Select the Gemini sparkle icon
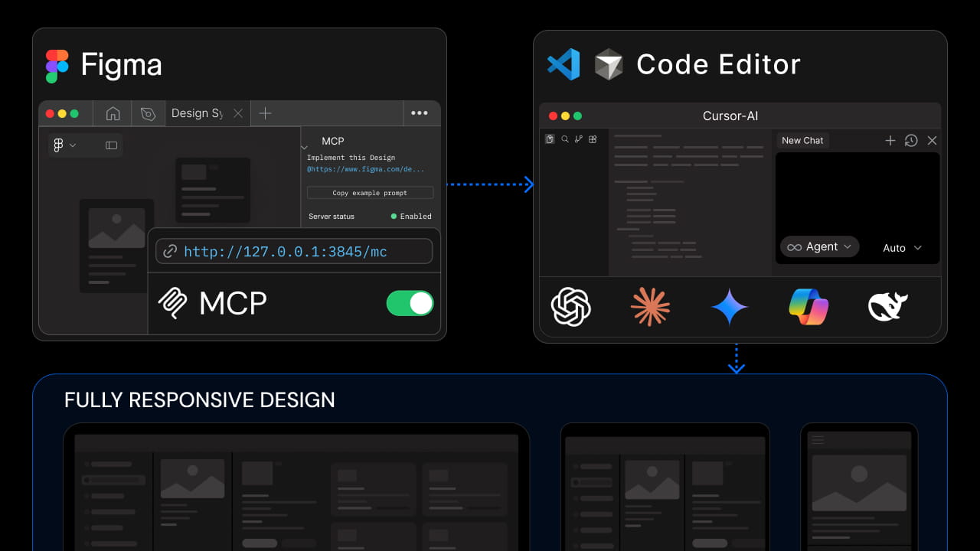 click(729, 307)
